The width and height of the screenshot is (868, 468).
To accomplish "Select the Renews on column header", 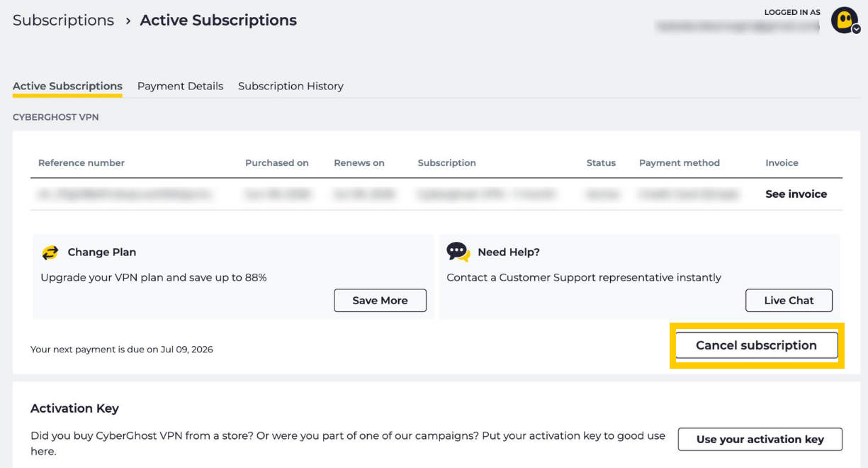I will 359,162.
